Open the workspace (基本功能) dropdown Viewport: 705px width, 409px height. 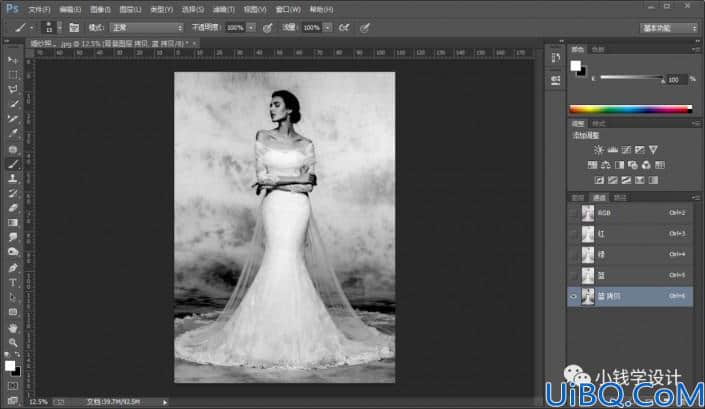coord(668,28)
